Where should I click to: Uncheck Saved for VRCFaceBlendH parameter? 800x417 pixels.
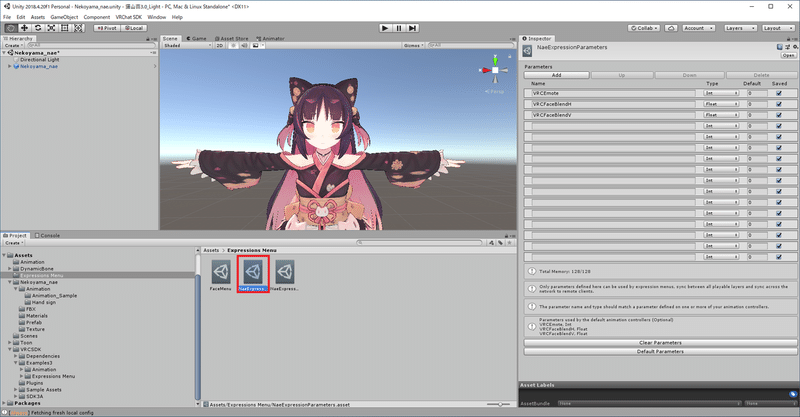click(x=779, y=104)
